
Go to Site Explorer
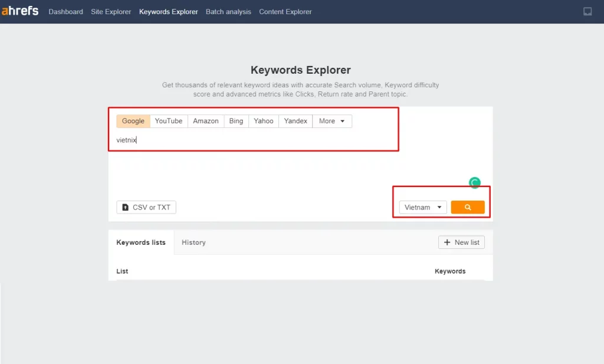111,12
